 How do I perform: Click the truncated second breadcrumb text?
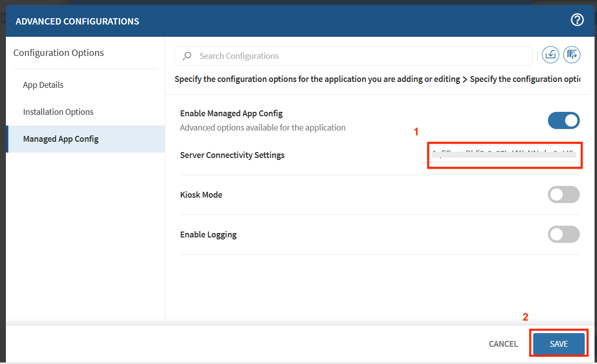click(524, 79)
